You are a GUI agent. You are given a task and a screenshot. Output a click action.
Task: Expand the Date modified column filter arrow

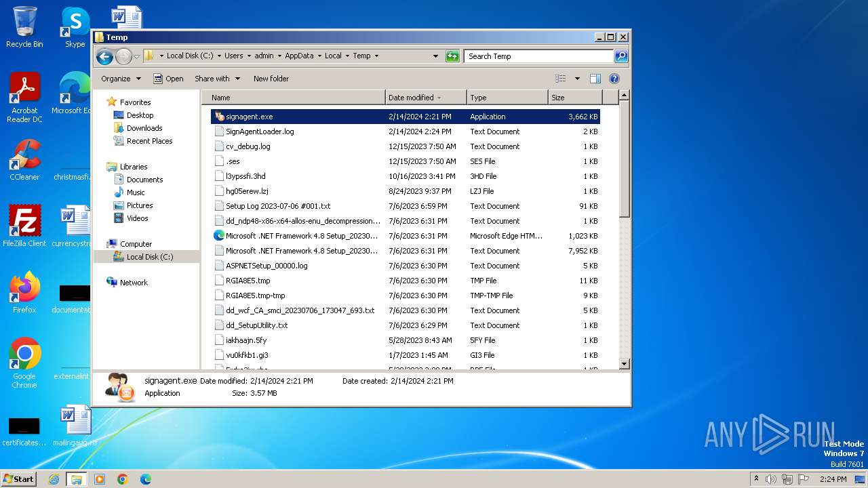click(439, 98)
